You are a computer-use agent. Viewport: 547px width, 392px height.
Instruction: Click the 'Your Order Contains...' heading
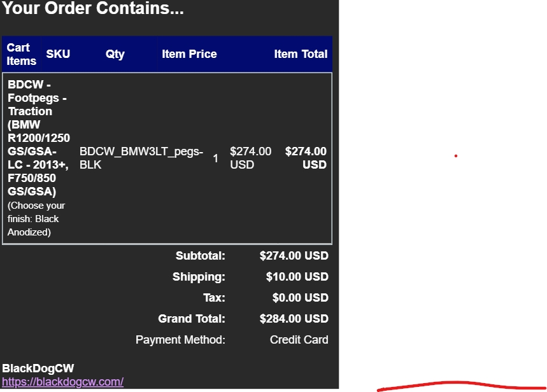click(x=93, y=9)
